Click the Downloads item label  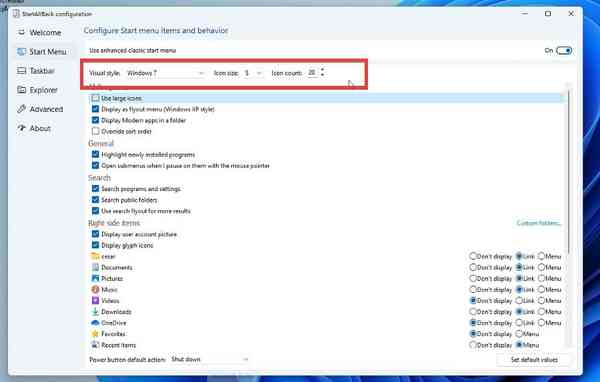(x=116, y=312)
